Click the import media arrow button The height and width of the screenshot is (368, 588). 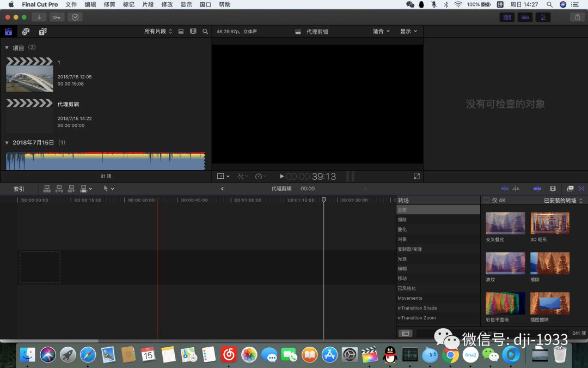(39, 17)
